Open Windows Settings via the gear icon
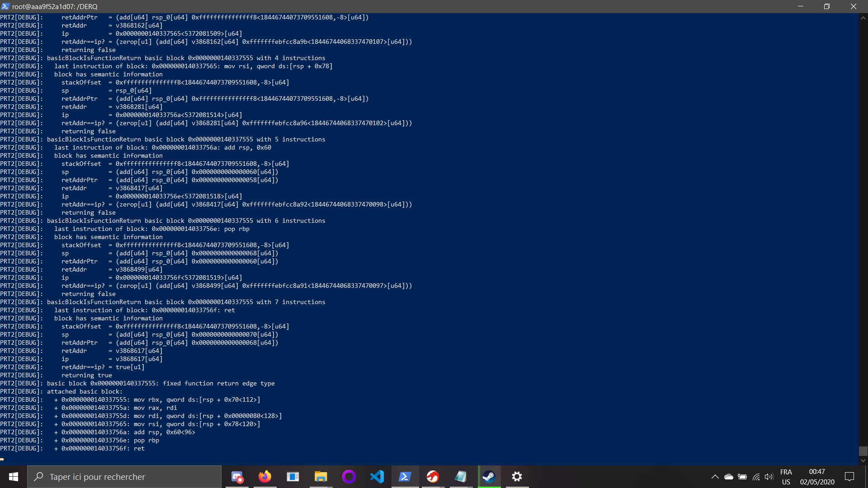The width and height of the screenshot is (868, 488). 517,476
